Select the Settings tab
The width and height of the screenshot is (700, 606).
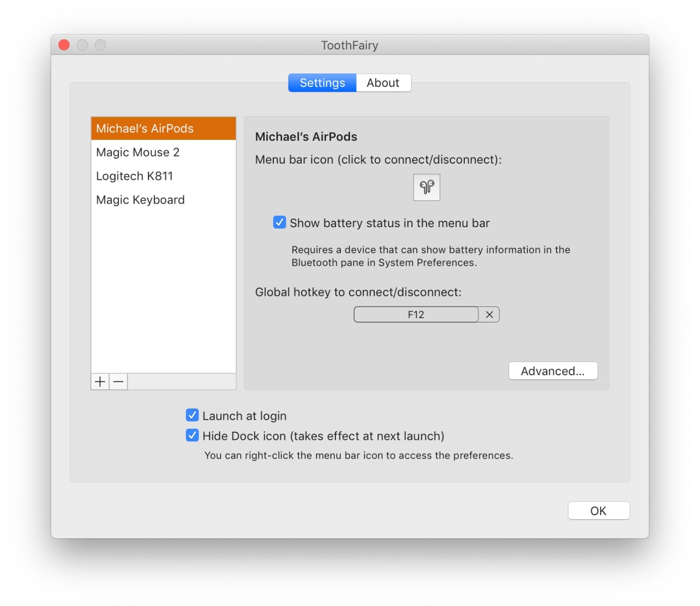click(322, 83)
